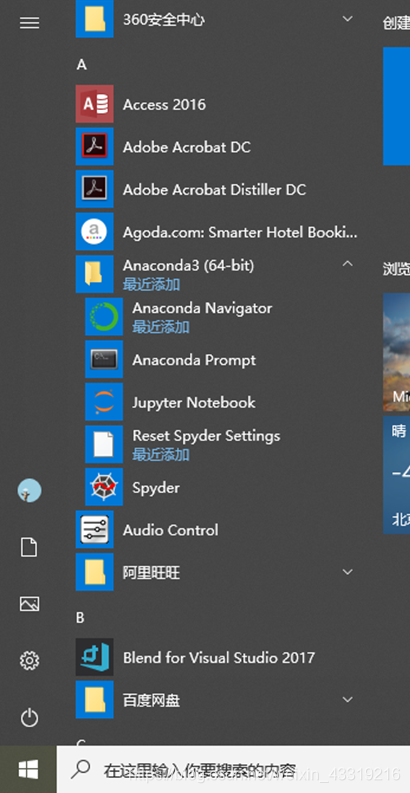The height and width of the screenshot is (793, 410).
Task: Click the Agoda.com app icon
Action: (x=95, y=232)
